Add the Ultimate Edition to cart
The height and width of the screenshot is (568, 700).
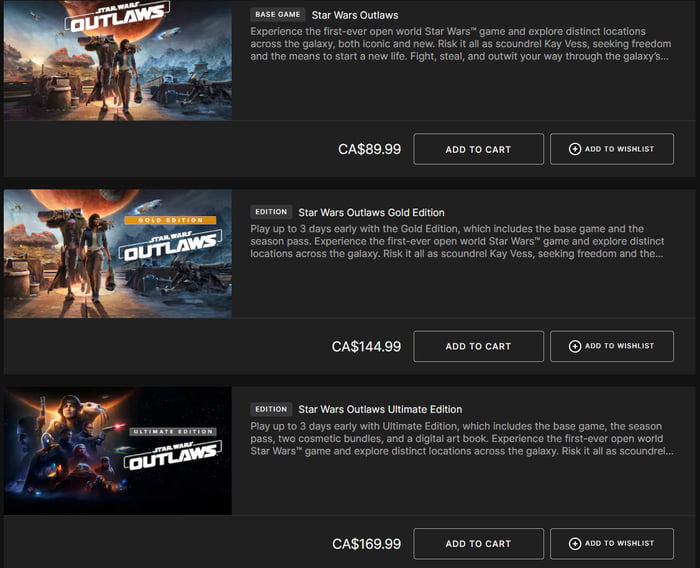[478, 544]
